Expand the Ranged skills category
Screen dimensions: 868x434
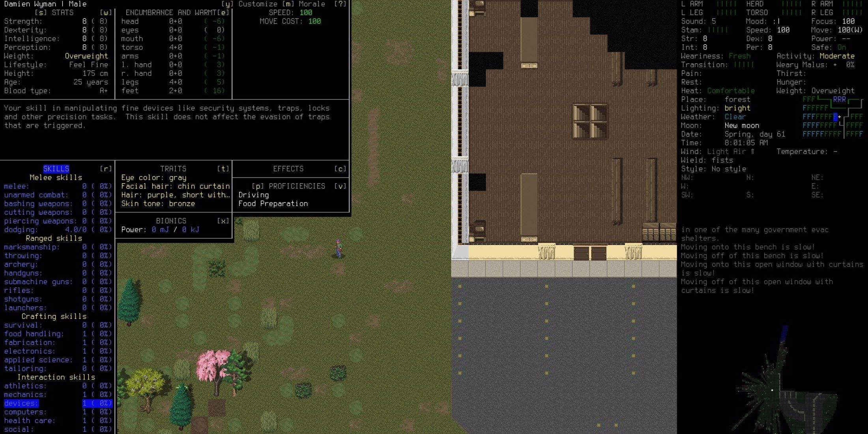pos(55,238)
